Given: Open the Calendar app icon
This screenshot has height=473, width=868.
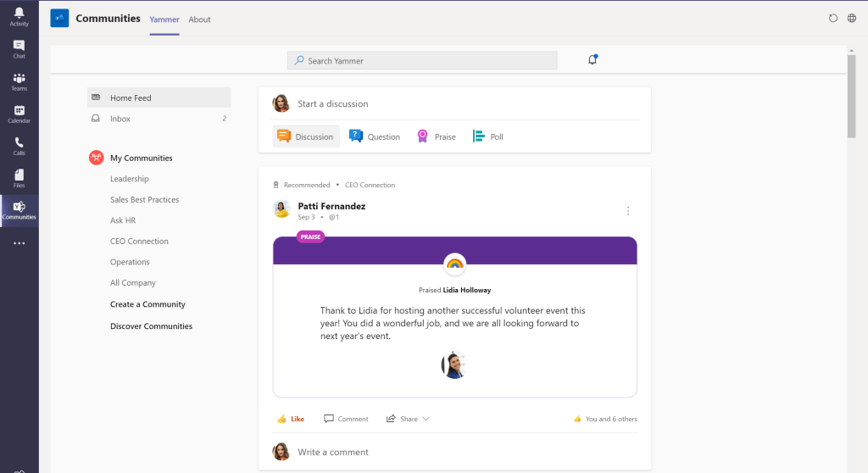Looking at the screenshot, I should coord(19,114).
